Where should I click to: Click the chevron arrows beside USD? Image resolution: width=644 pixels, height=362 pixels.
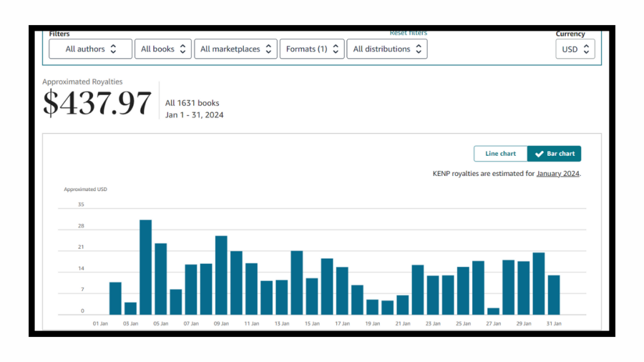(586, 50)
